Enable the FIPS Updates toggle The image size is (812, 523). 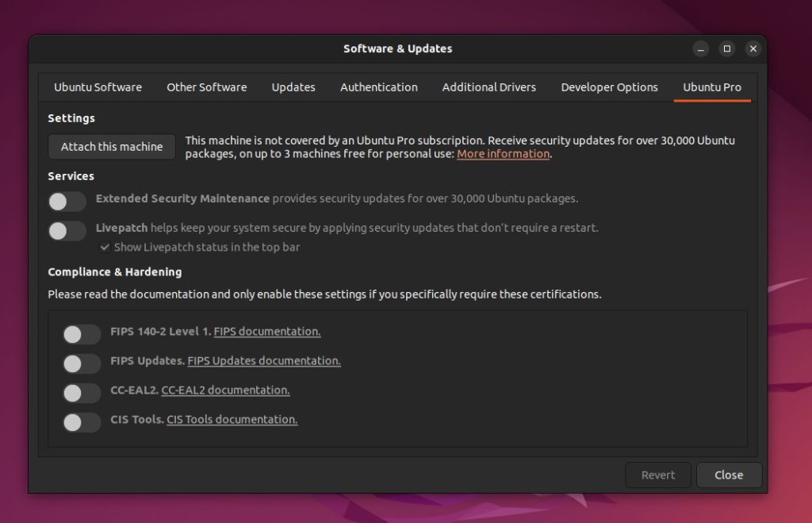click(x=82, y=363)
